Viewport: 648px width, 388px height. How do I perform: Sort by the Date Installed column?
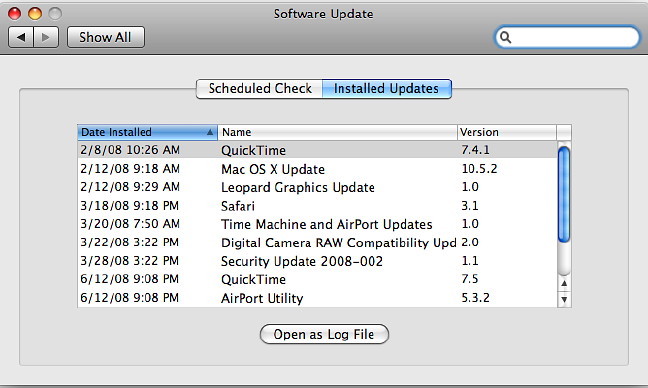147,132
